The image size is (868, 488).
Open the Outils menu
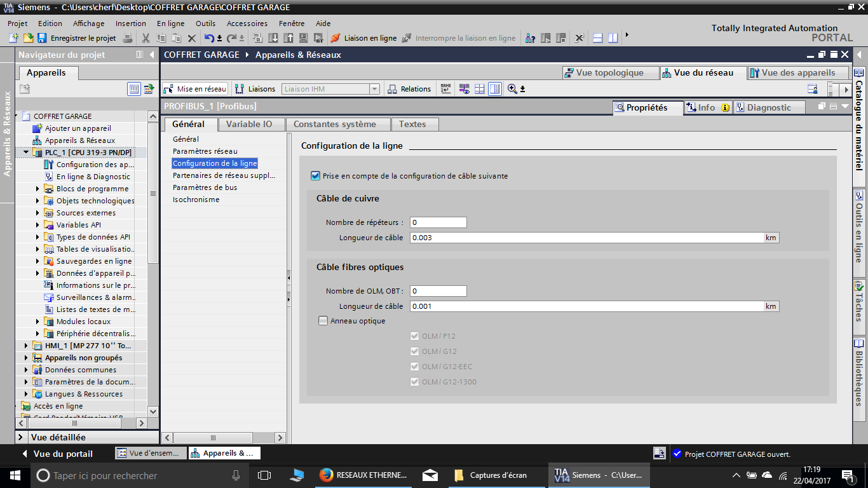[205, 24]
